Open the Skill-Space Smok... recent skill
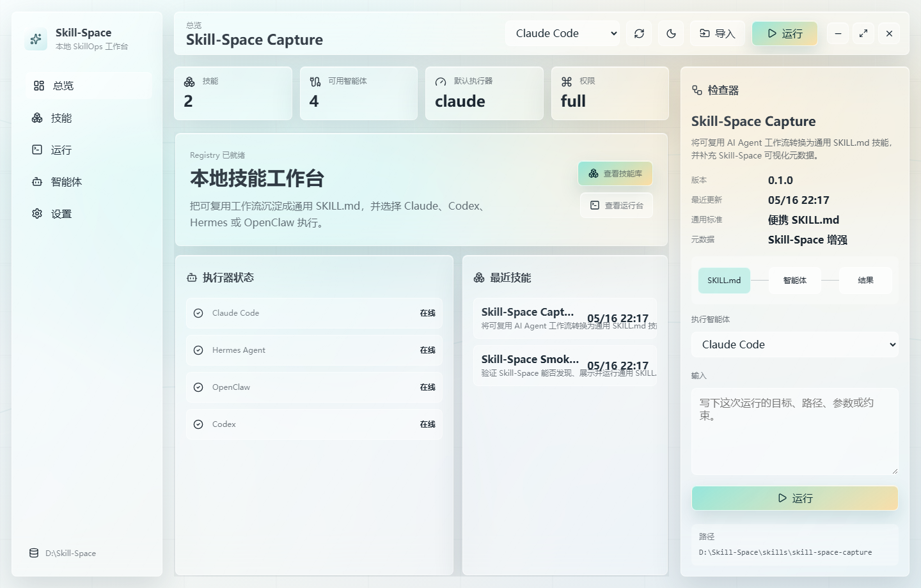The image size is (921, 588). pos(565,366)
